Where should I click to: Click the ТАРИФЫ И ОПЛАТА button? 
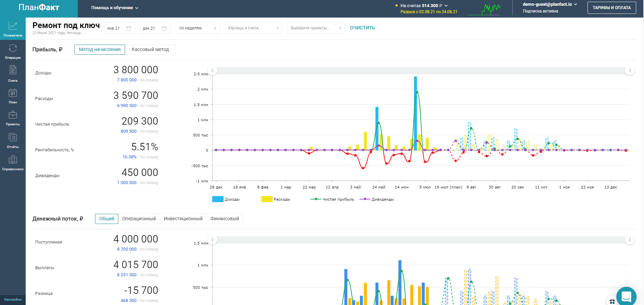coord(612,8)
